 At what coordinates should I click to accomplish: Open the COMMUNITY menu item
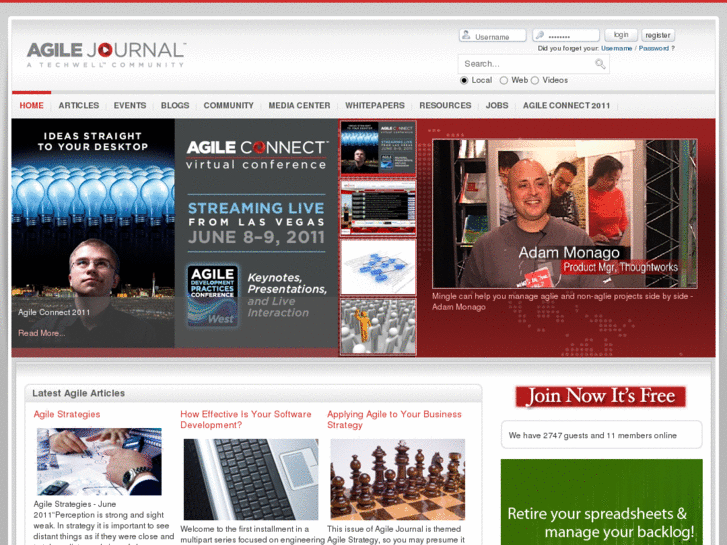click(229, 105)
